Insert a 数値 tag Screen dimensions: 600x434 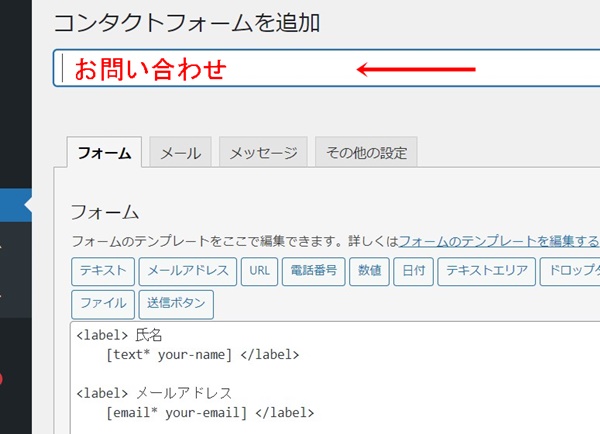369,271
